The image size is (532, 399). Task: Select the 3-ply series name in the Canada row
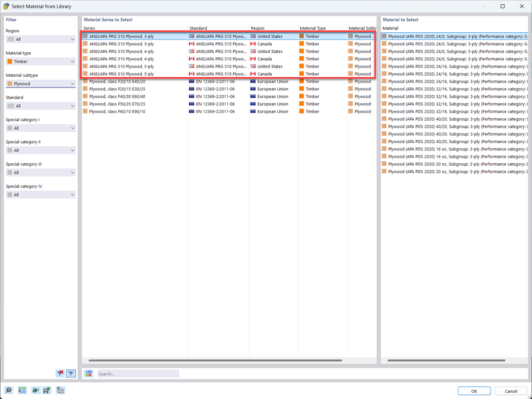coord(121,44)
